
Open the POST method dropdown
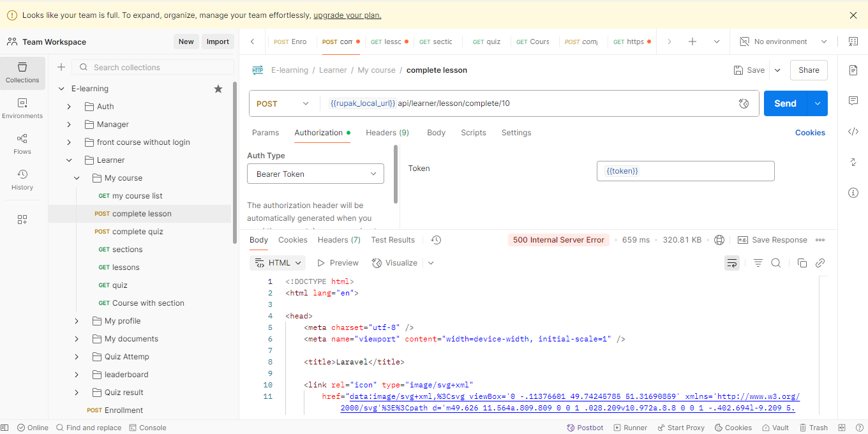tap(283, 103)
